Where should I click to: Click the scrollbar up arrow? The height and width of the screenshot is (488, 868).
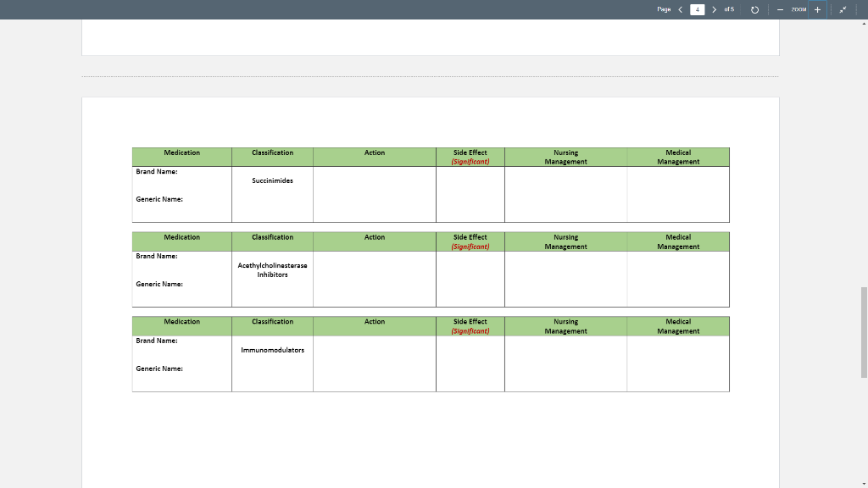[864, 24]
